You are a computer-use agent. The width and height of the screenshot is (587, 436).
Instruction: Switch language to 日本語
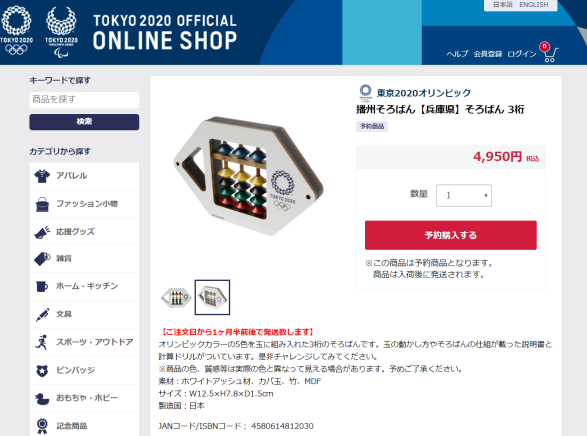pos(502,5)
